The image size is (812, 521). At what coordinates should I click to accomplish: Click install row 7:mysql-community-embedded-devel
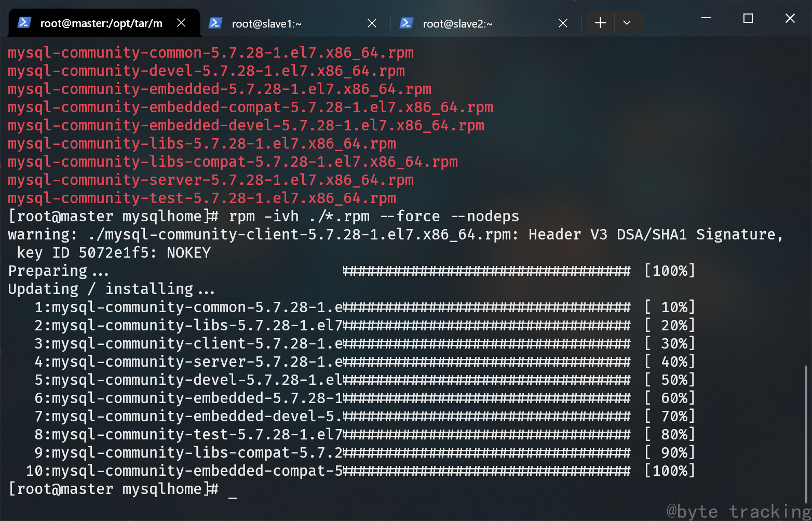click(x=364, y=417)
